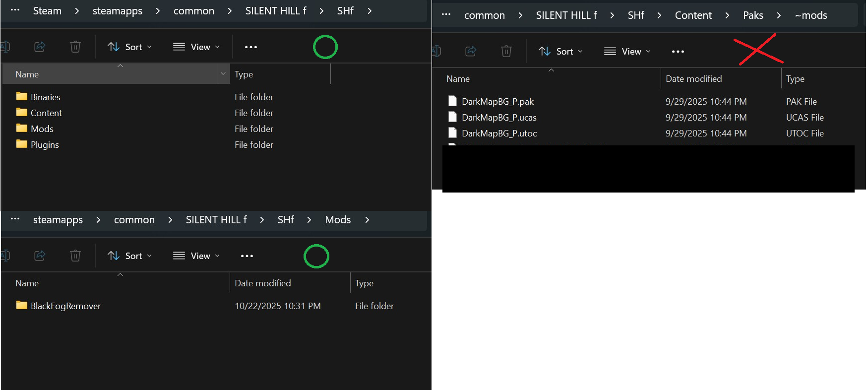Viewport: 868px width, 390px height.
Task: Show hidden breadcrumb path ellipsis in Mods window
Action: pyautogui.click(x=15, y=219)
